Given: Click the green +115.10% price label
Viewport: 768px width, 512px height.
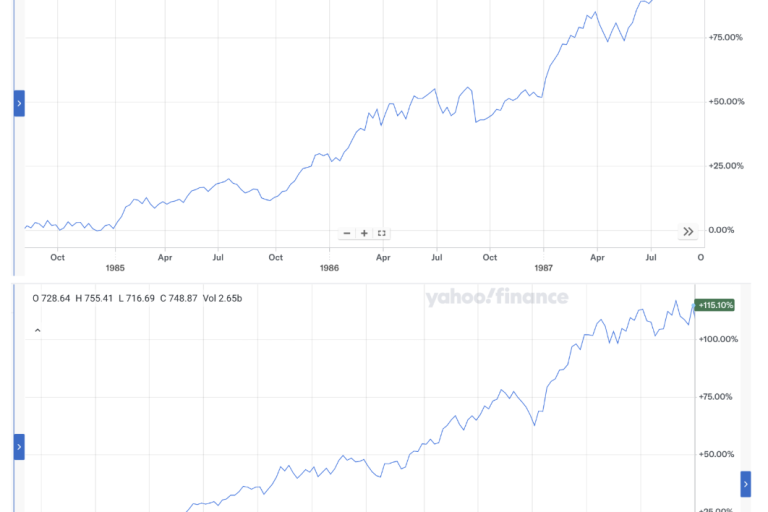Looking at the screenshot, I should coord(715,305).
